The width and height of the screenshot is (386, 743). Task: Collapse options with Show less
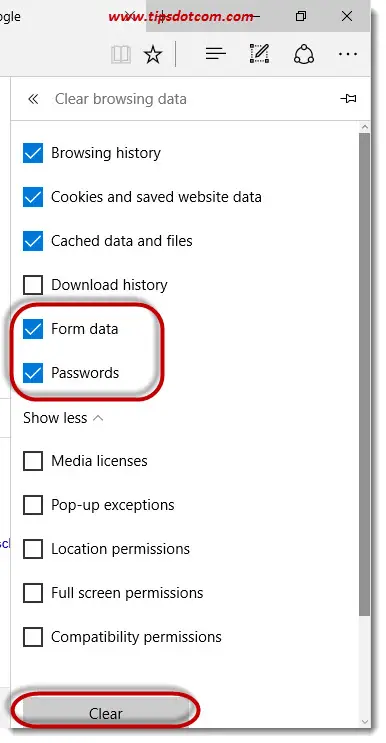click(x=63, y=418)
